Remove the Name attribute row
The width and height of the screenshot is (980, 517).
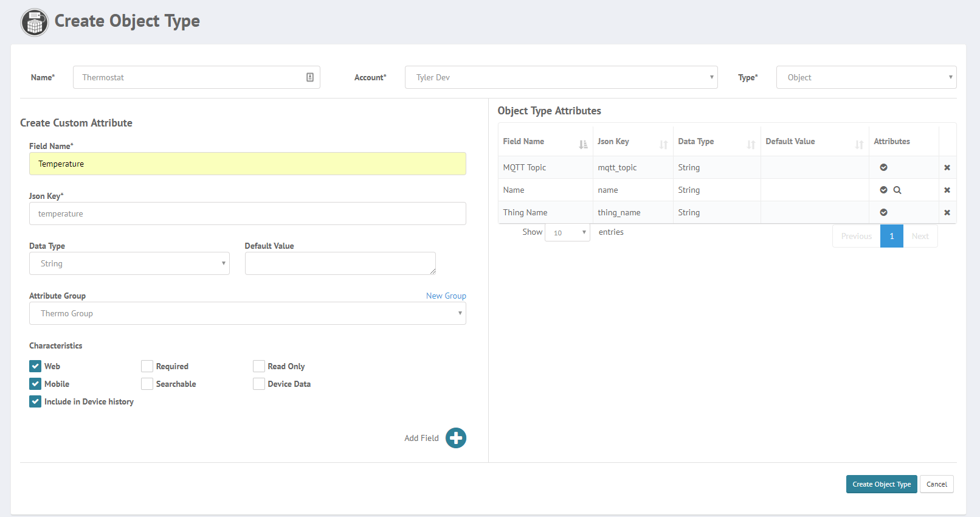pyautogui.click(x=947, y=190)
